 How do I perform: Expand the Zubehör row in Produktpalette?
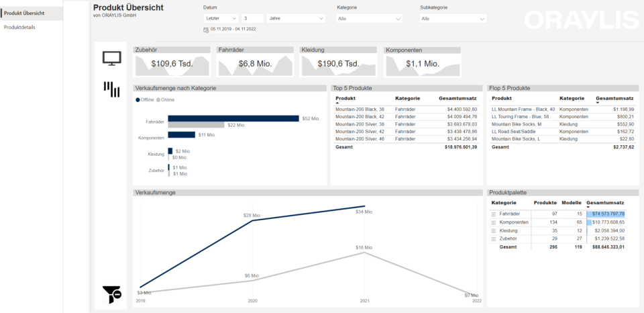[x=493, y=239]
